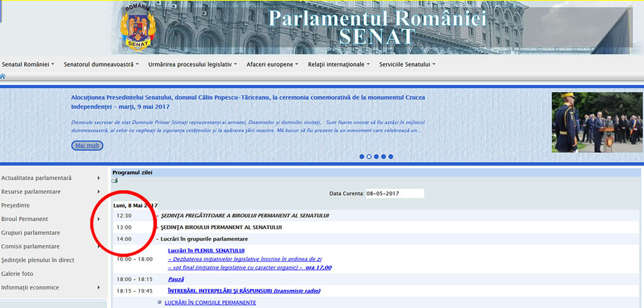Image resolution: width=644 pixels, height=308 pixels.
Task: Open the Alocuțiunea Președintelui Senatului headline
Action: [248, 102]
